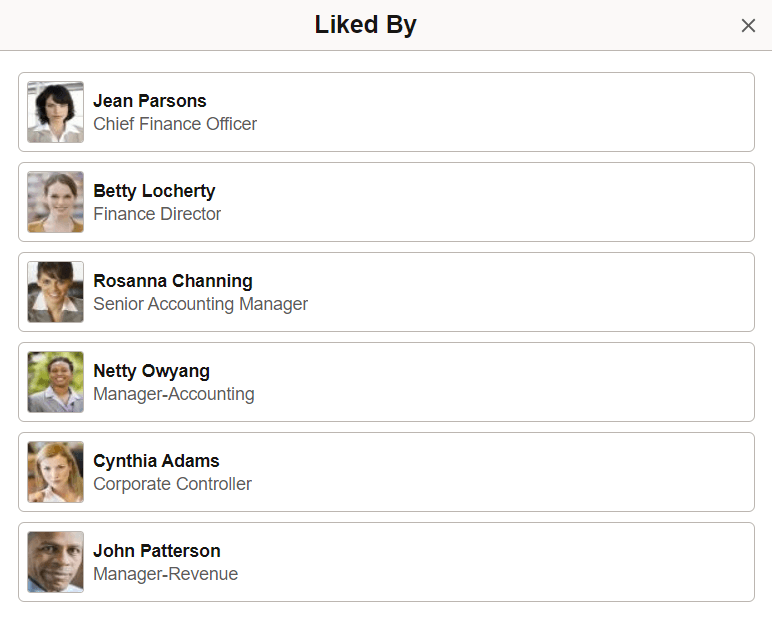Open John Patterson profile photo
772x631 pixels.
[56, 562]
